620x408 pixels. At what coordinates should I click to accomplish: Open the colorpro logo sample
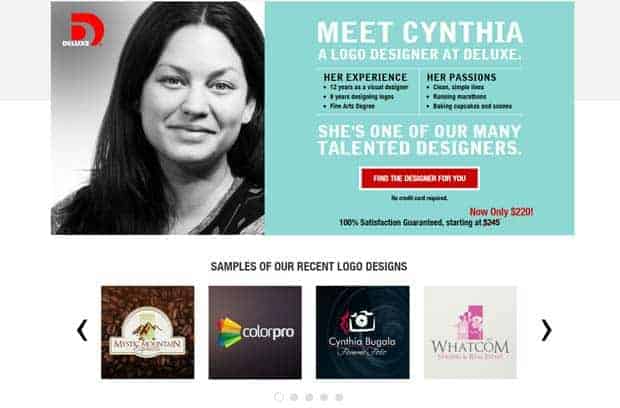coord(255,332)
